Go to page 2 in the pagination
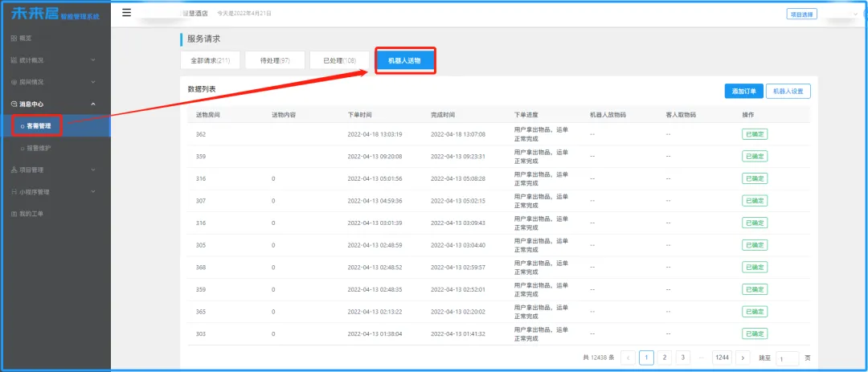The height and width of the screenshot is (372, 868). pos(665,358)
